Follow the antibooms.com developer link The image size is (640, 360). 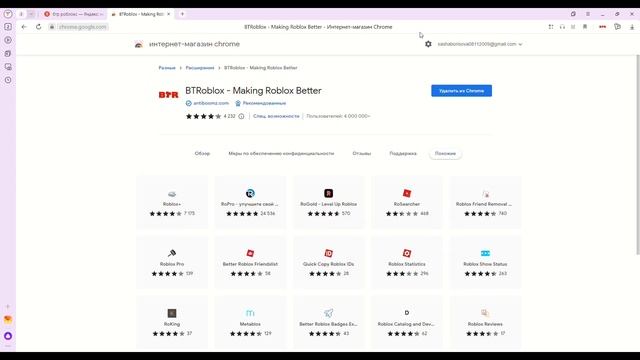coord(211,103)
